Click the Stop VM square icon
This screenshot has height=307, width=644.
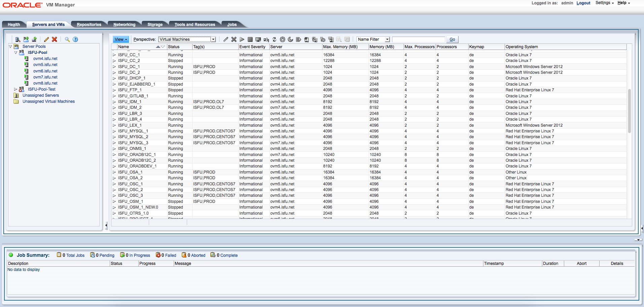pyautogui.click(x=250, y=39)
